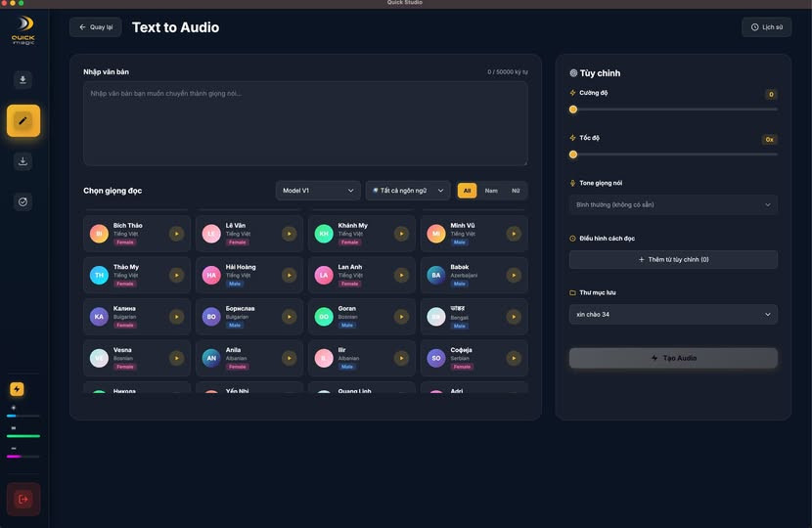The width and height of the screenshot is (812, 528).
Task: Click Tạo Audio button
Action: [x=673, y=358]
